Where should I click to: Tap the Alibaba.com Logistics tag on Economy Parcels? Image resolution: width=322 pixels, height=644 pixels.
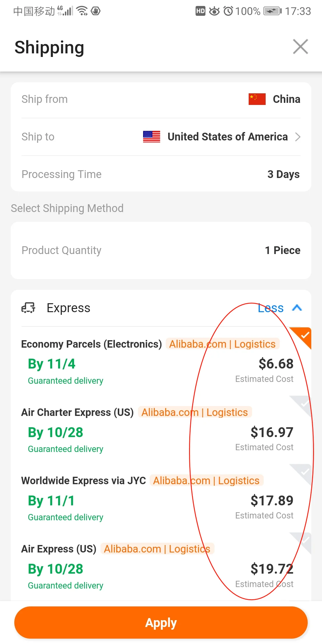[x=222, y=344]
